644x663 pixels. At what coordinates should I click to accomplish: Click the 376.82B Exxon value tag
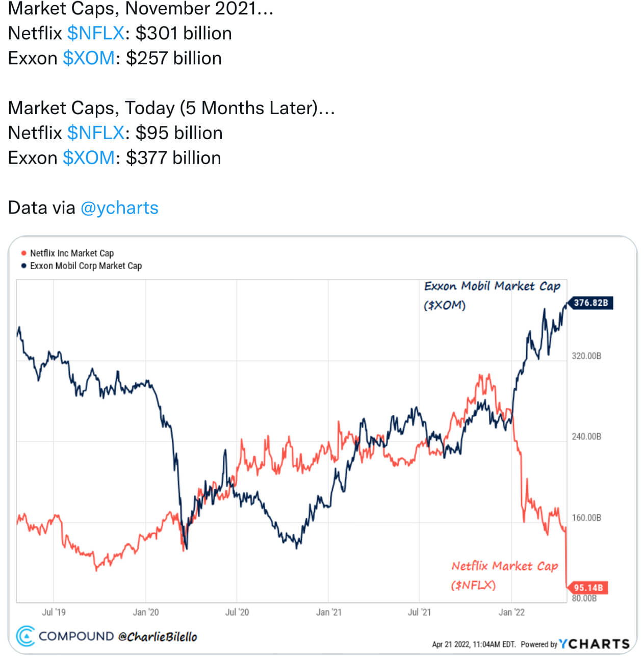590,303
